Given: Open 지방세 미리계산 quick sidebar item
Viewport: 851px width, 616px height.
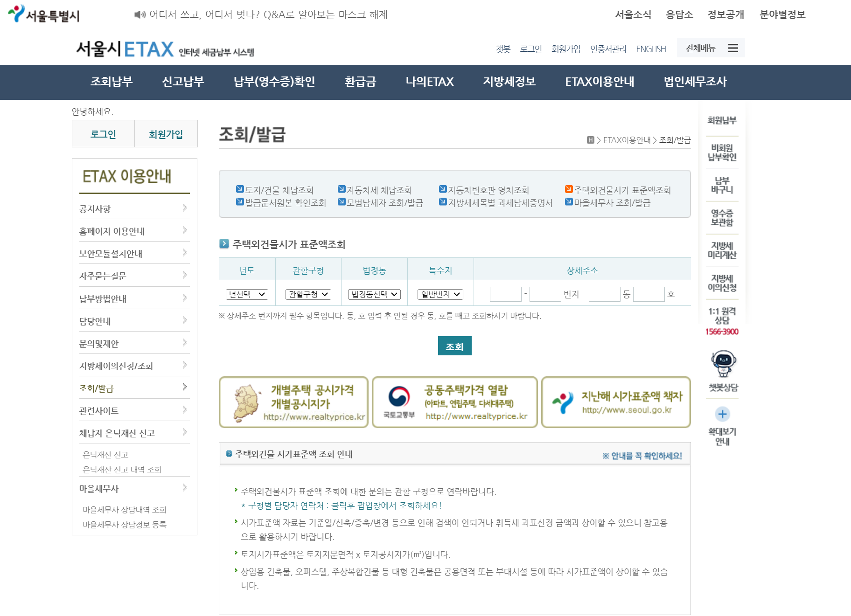Looking at the screenshot, I should point(722,250).
